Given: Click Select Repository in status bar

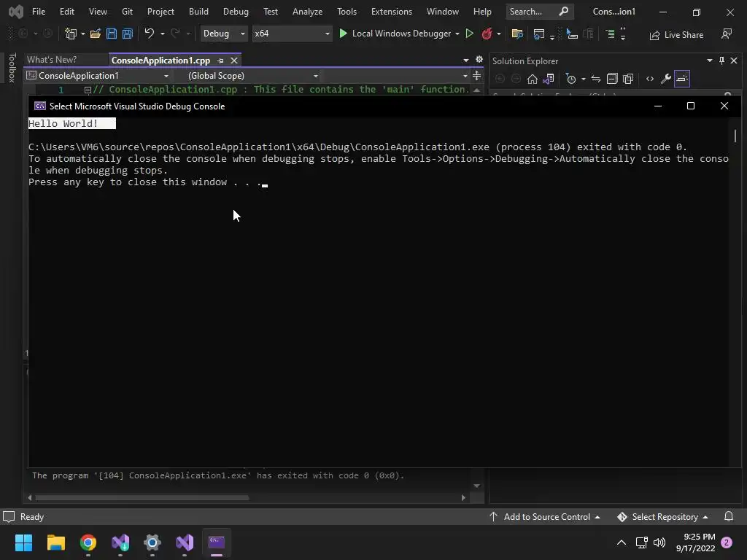Looking at the screenshot, I should click(x=662, y=517).
